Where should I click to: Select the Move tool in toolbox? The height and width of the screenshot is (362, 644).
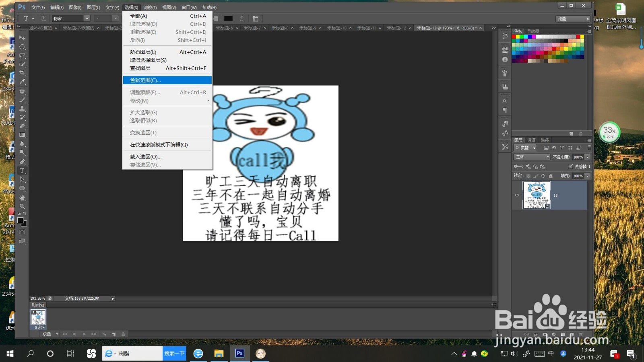[22, 38]
